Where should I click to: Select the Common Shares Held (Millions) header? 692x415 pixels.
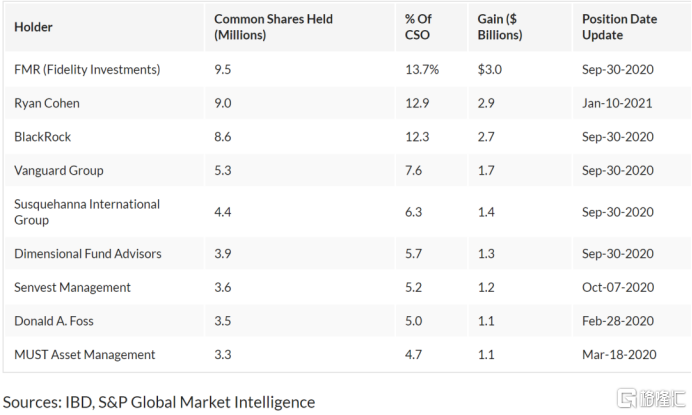click(x=273, y=27)
